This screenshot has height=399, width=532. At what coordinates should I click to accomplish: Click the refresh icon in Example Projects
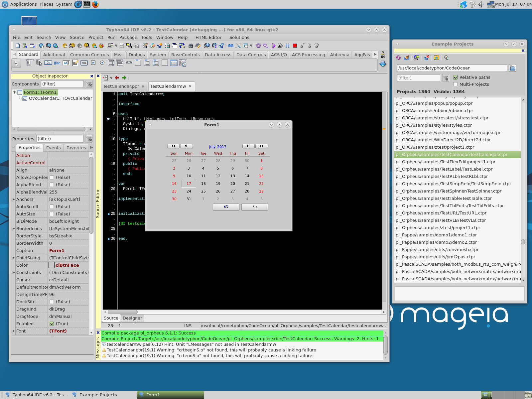(x=398, y=58)
